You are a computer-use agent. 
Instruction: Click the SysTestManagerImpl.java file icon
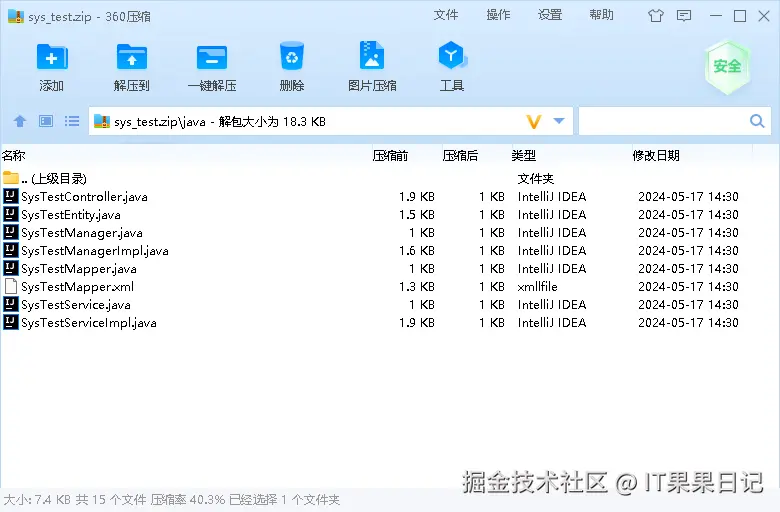coord(10,250)
